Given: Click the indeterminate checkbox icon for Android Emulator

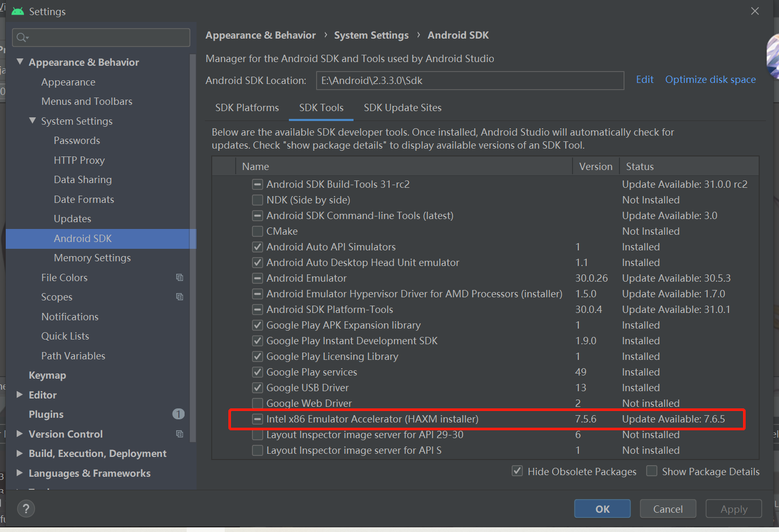Looking at the screenshot, I should coord(257,278).
